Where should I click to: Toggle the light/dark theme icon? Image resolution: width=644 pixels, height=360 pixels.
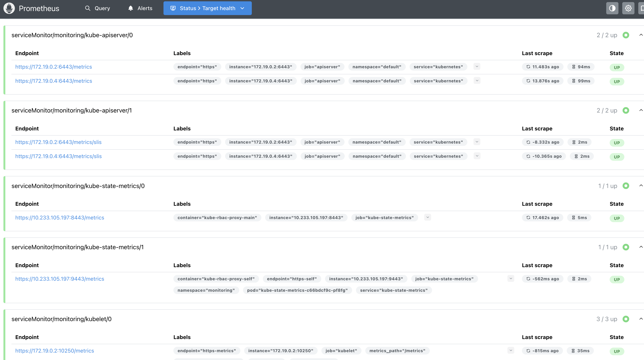pos(612,8)
